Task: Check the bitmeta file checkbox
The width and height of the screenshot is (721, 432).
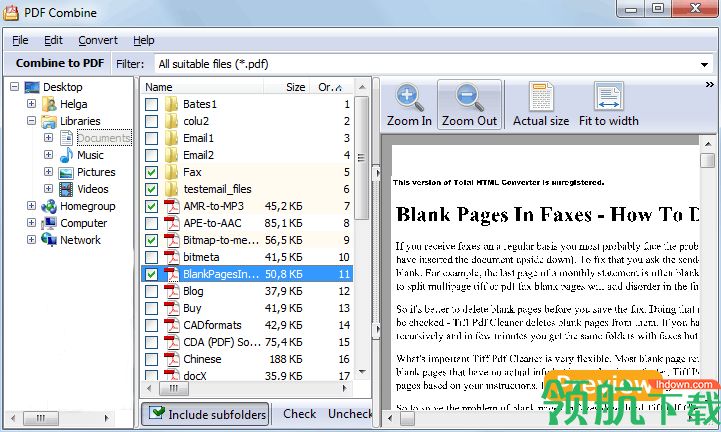Action: [x=151, y=257]
